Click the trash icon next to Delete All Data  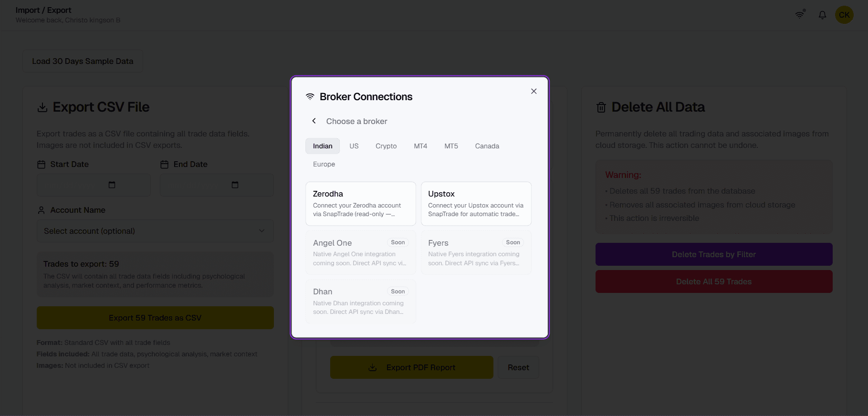tap(601, 107)
